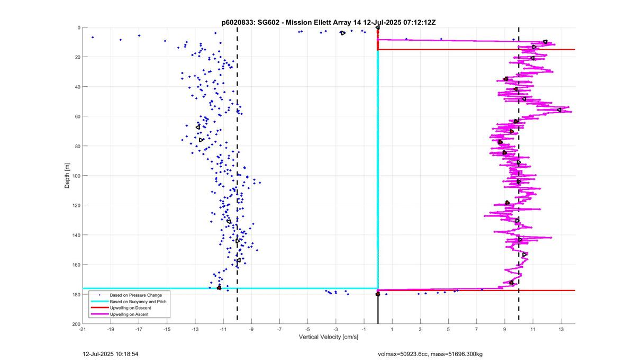Image resolution: width=635 pixels, height=364 pixels.
Task: Click the x-axis tick label '-1'
Action: coord(364,330)
